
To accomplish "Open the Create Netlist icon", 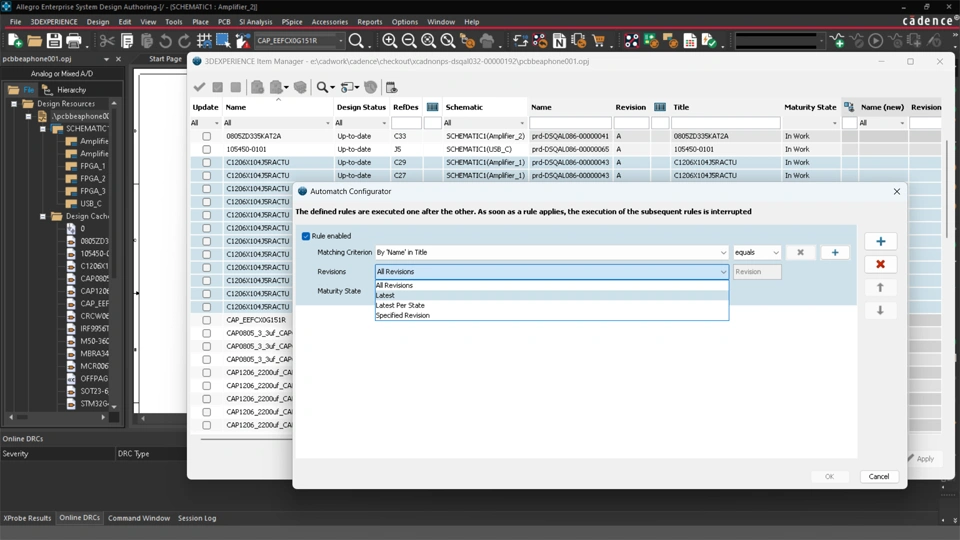I will 559,41.
